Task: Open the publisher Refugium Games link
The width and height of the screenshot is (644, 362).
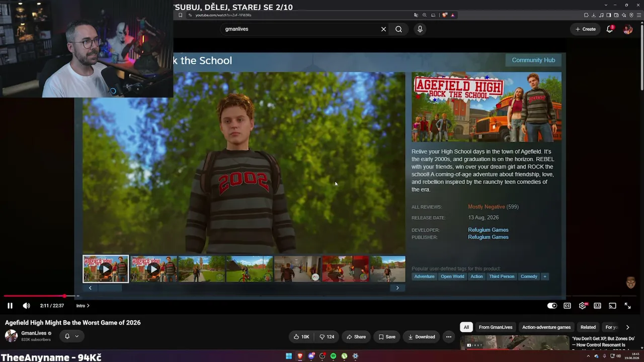Action: pyautogui.click(x=488, y=237)
